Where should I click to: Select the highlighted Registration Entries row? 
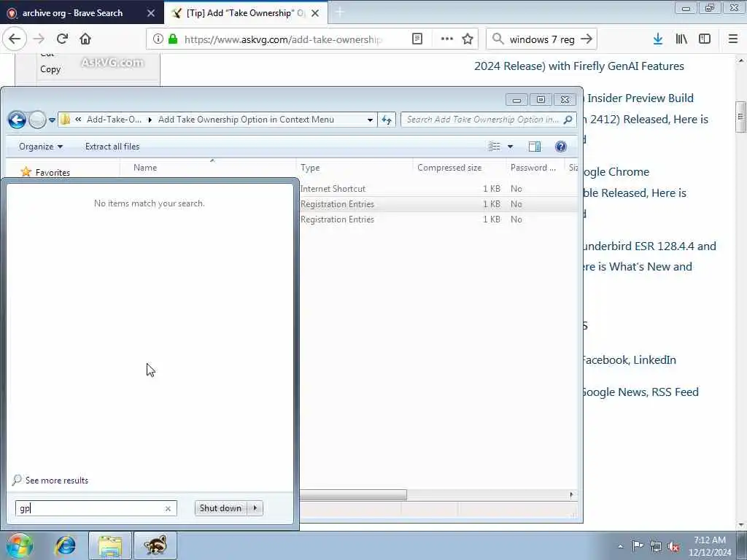[x=438, y=204]
